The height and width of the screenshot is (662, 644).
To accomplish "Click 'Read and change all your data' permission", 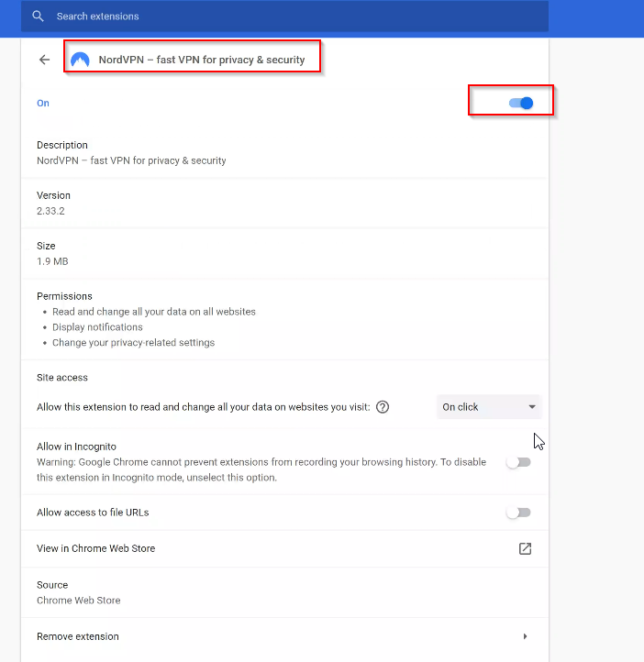I will 154,312.
